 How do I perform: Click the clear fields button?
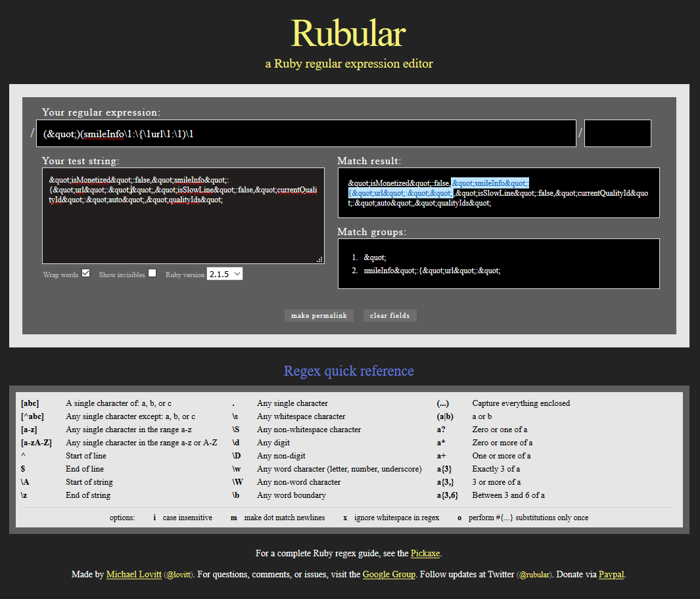(x=390, y=315)
